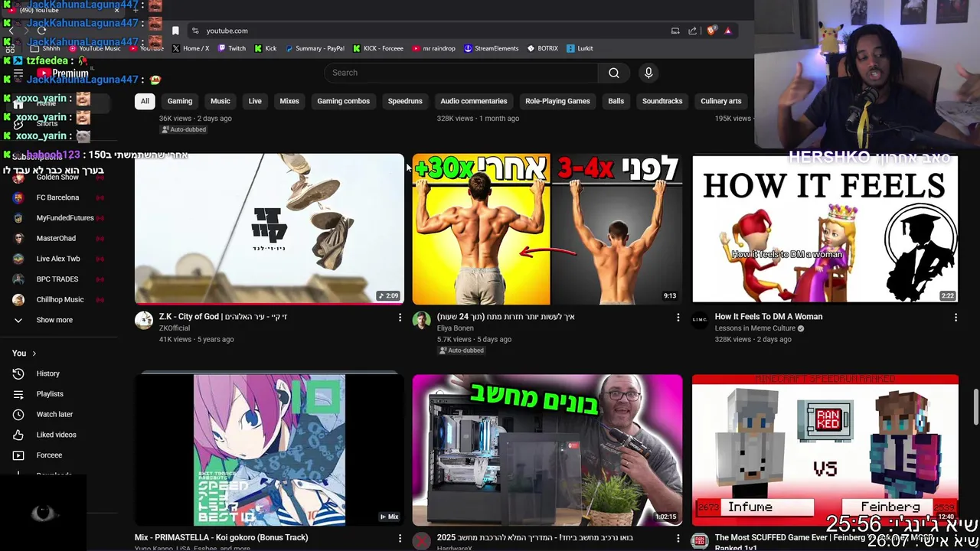Open Twitch bookmark in bookmarks bar

pyautogui.click(x=232, y=48)
